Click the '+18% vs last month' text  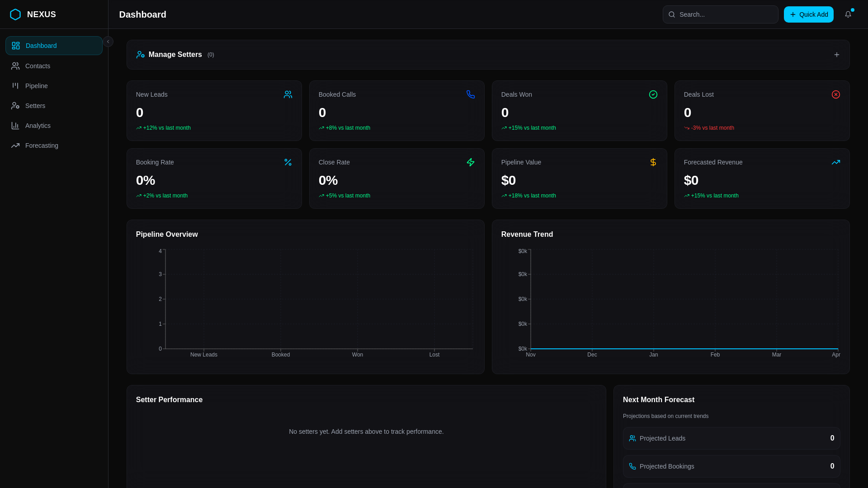pyautogui.click(x=532, y=196)
